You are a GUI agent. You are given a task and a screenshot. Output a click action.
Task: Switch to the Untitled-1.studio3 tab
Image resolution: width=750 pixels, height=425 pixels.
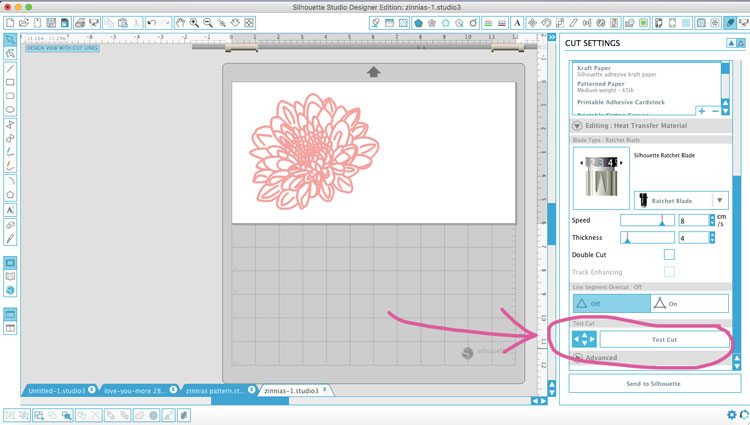tap(56, 391)
